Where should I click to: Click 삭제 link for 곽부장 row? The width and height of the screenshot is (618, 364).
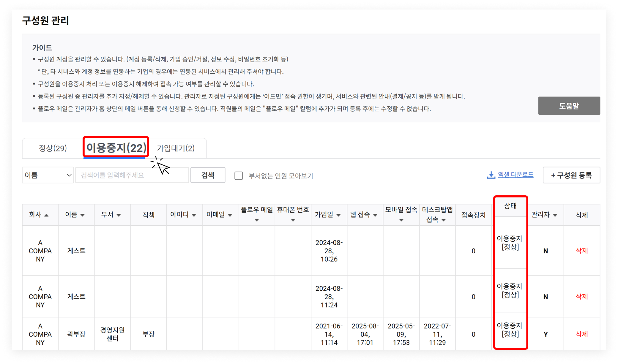pos(581,334)
